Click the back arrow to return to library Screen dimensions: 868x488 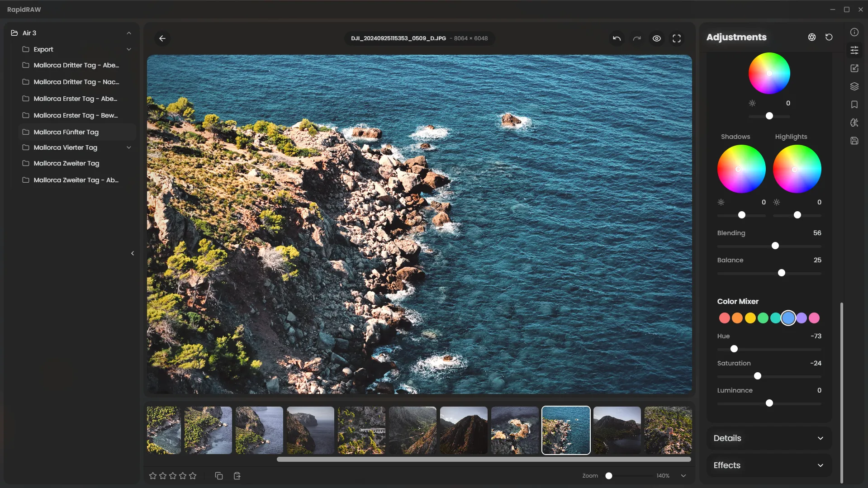tap(162, 38)
